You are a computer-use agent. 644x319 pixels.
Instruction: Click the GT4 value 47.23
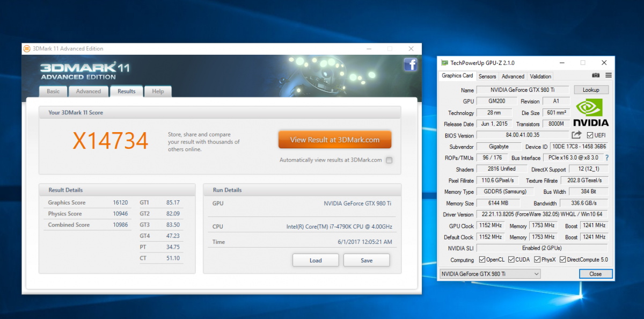173,236
